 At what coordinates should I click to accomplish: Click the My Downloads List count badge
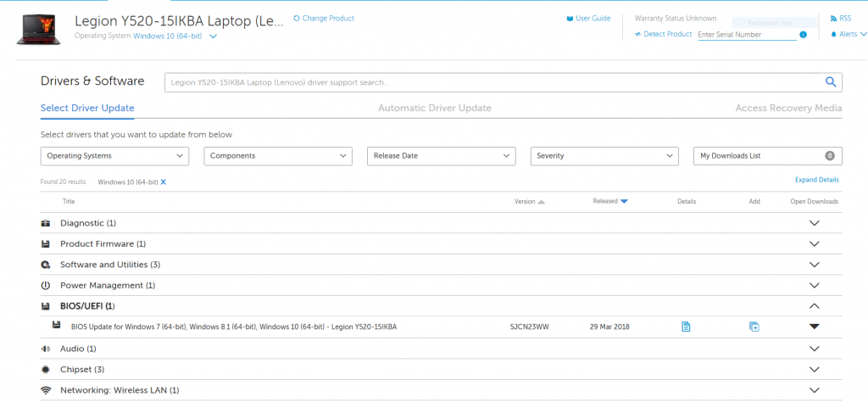coord(829,156)
